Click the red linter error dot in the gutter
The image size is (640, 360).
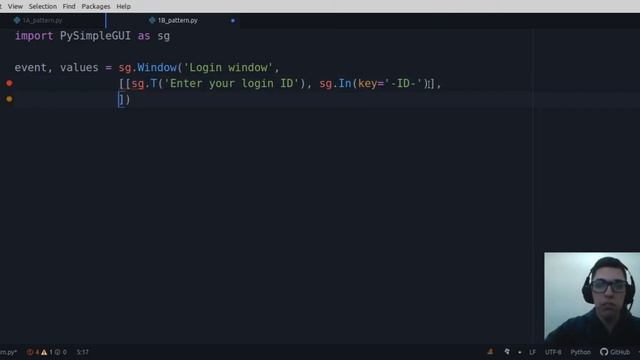click(x=9, y=83)
